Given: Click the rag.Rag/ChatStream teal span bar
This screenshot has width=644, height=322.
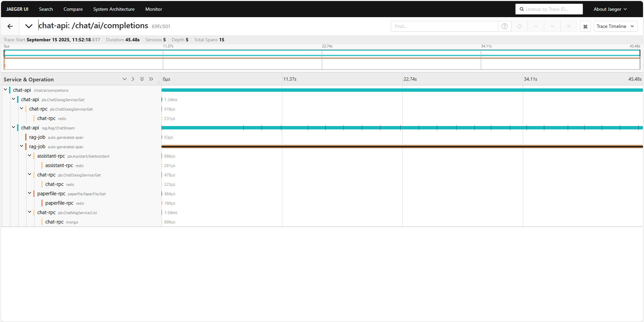Looking at the screenshot, I should coord(402,128).
